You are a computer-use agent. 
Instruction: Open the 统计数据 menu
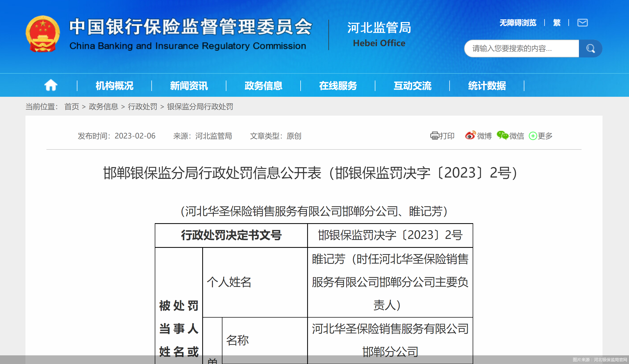tap(487, 85)
